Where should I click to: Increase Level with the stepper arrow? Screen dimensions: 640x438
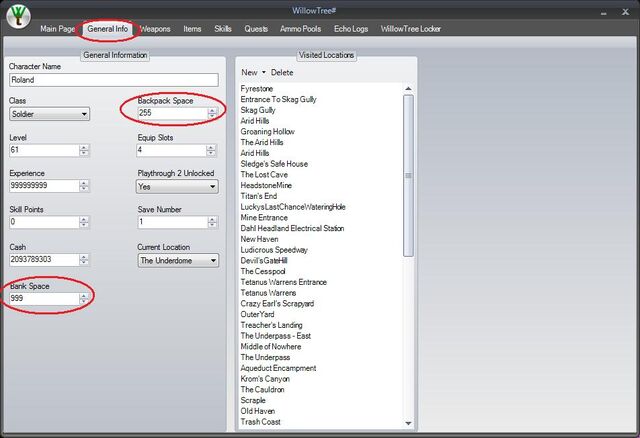coord(84,147)
